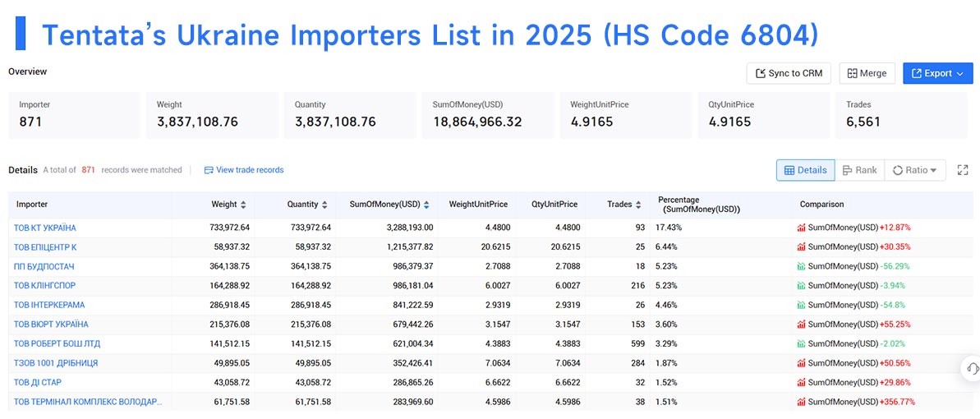Open importer ТЗОВ 1001 ДРІБНИЦЯ
The image size is (980, 419).
tap(56, 363)
